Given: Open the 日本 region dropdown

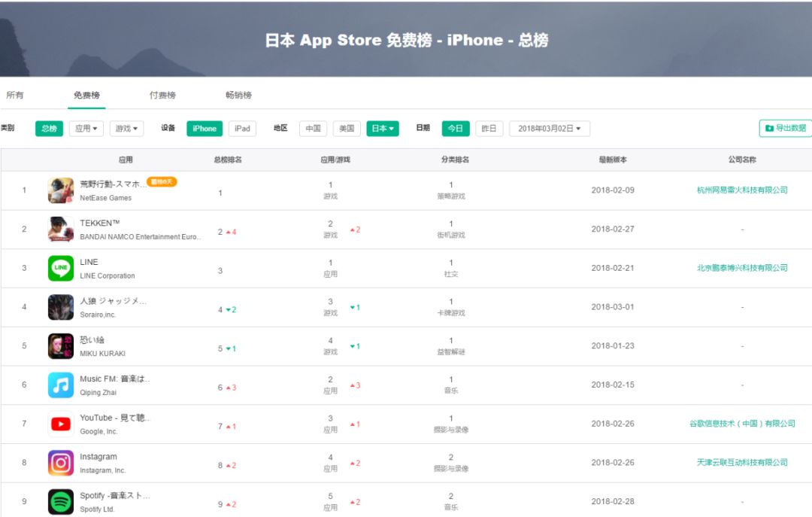Looking at the screenshot, I should [383, 129].
